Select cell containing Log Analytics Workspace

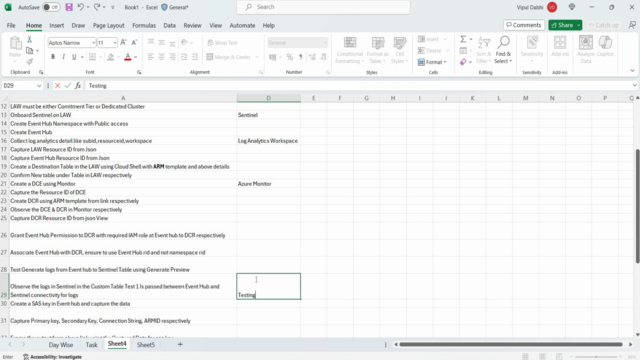(x=269, y=141)
